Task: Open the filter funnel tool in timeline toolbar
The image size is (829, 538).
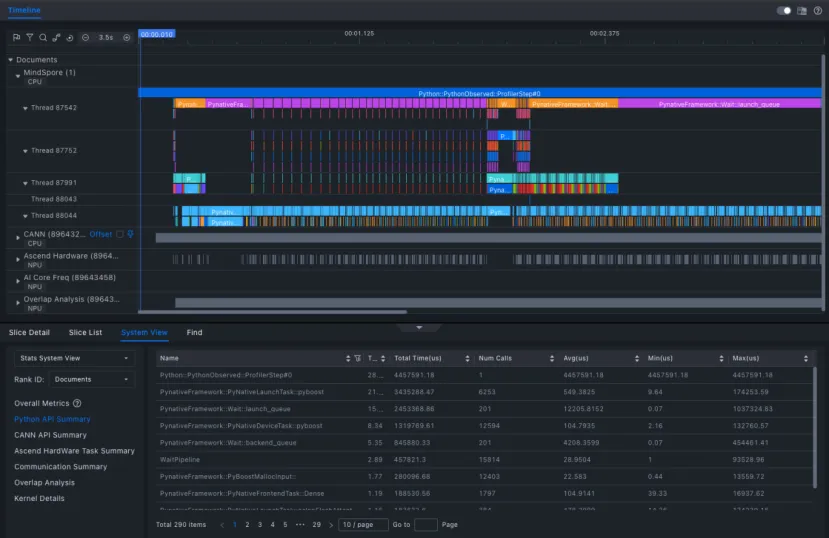Action: [29, 37]
